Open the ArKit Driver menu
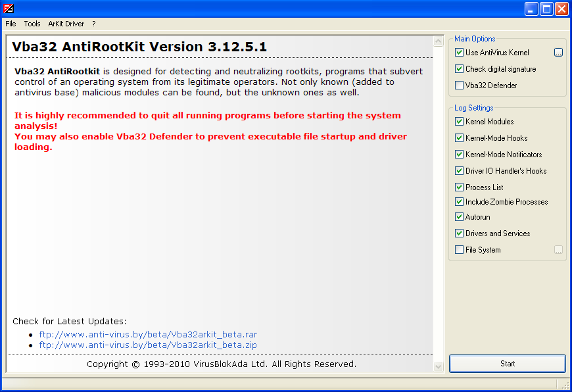 tap(66, 24)
